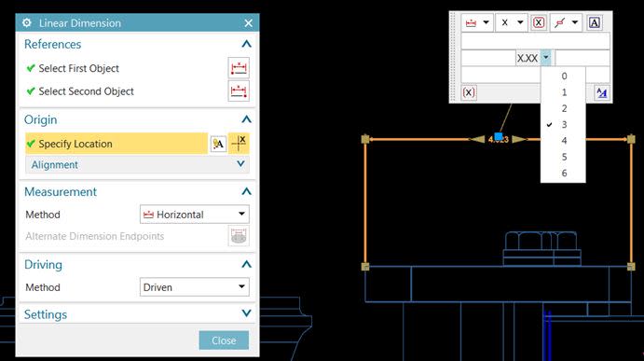Click the Alternate Dimension Endpoints icon

[239, 236]
